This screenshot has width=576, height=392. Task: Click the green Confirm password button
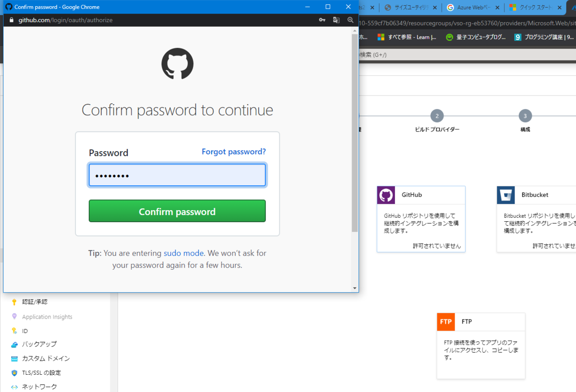[x=177, y=211]
